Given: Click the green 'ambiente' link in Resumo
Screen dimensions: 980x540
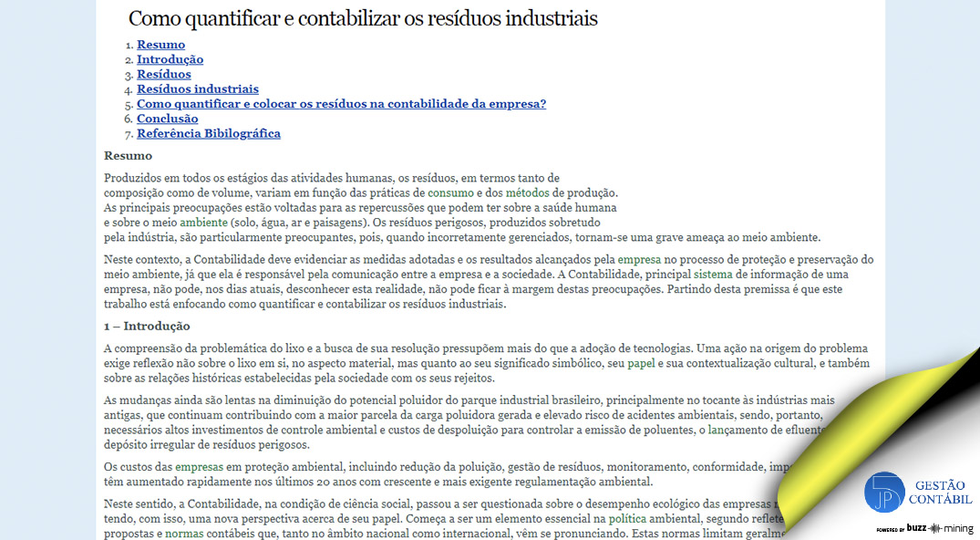Looking at the screenshot, I should [x=203, y=222].
